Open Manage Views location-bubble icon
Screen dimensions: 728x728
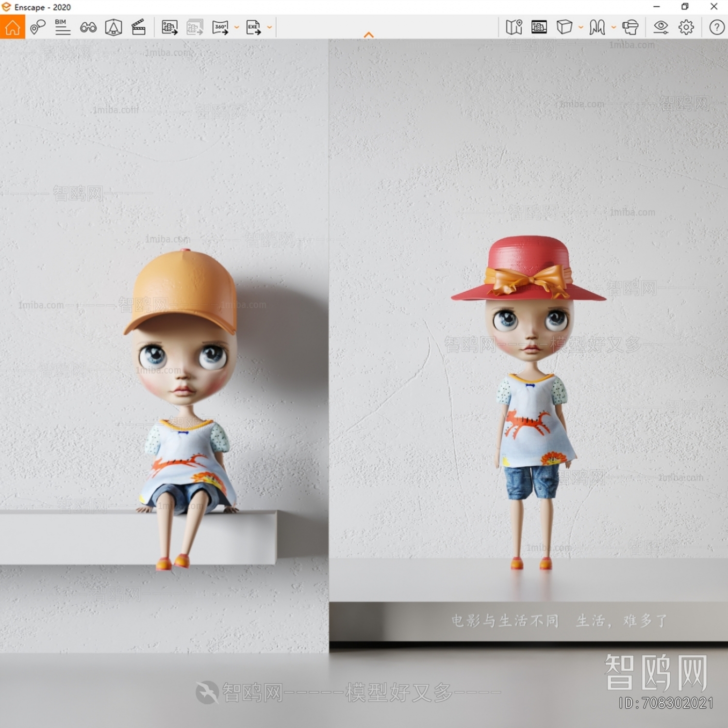click(x=37, y=27)
